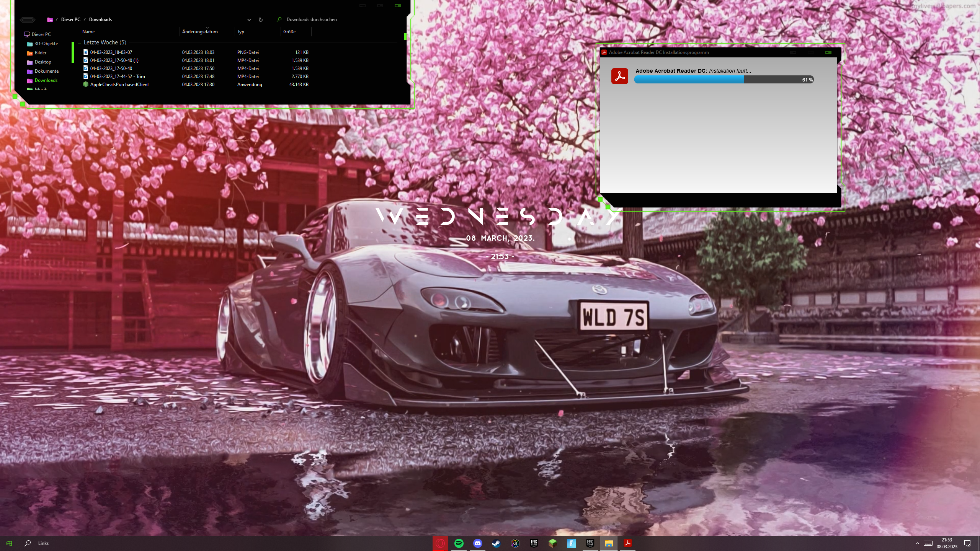The height and width of the screenshot is (551, 980).
Task: Open Spotify from the taskbar
Action: click(459, 543)
